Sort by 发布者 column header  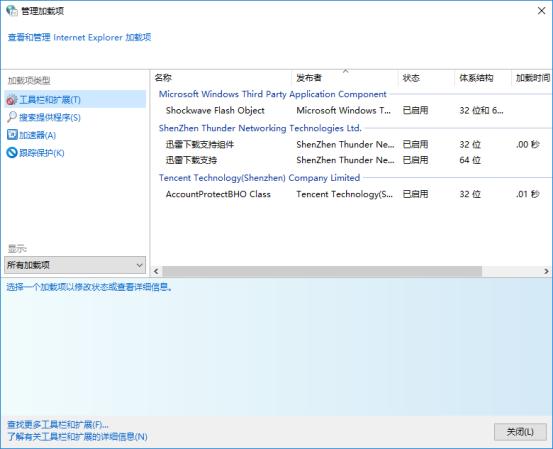coord(345,78)
